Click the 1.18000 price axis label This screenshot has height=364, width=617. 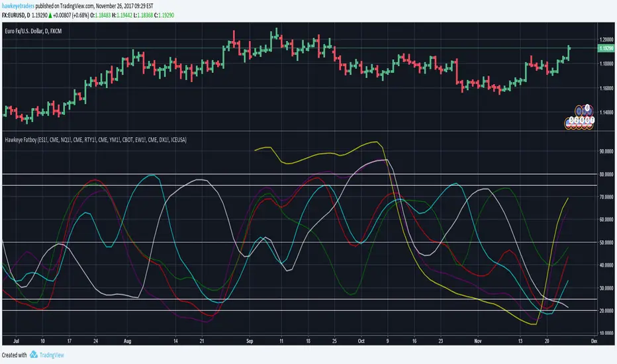point(606,64)
